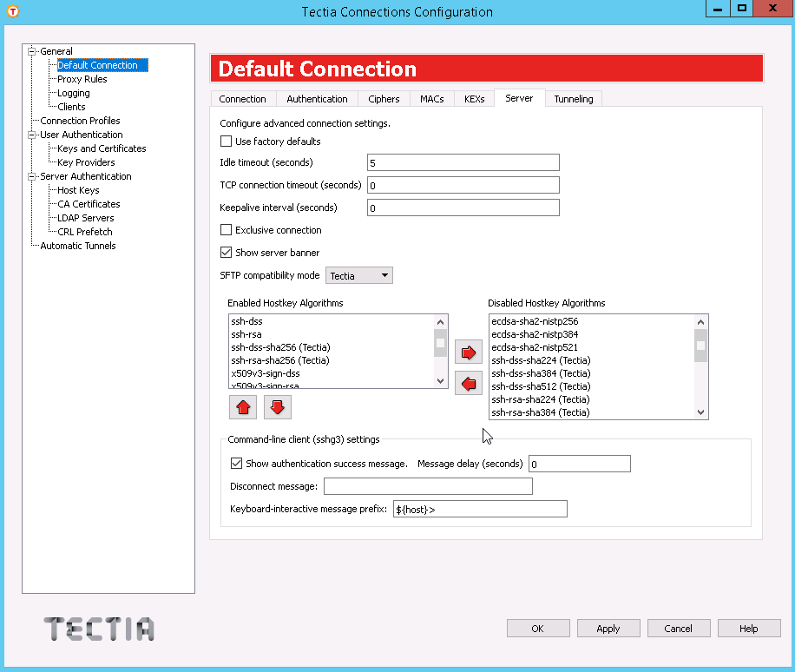Open the SFTP compatibility mode dropdown
The height and width of the screenshot is (672, 795).
coord(358,274)
